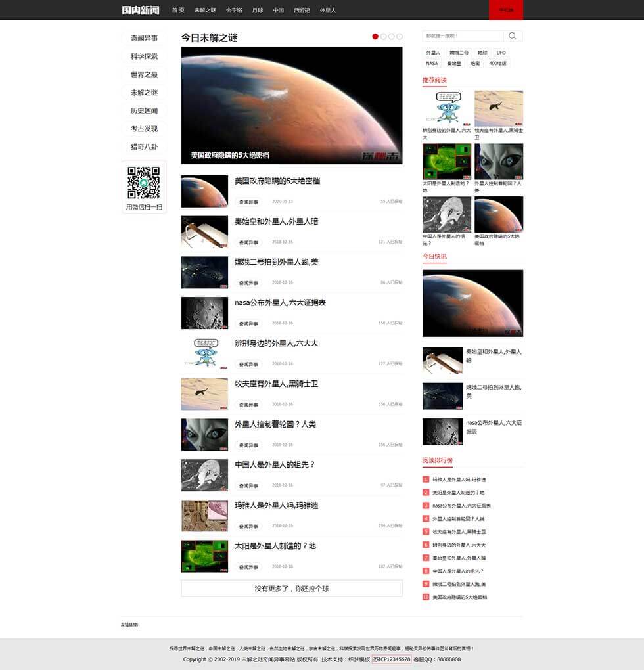Open the 外星人 item in top navigation

click(x=328, y=11)
